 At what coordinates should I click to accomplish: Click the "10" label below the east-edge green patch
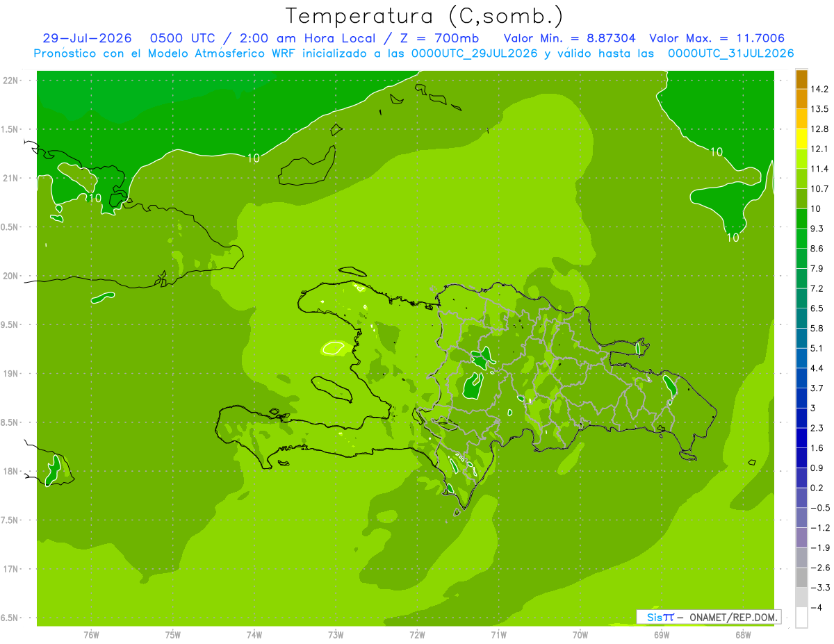(733, 238)
